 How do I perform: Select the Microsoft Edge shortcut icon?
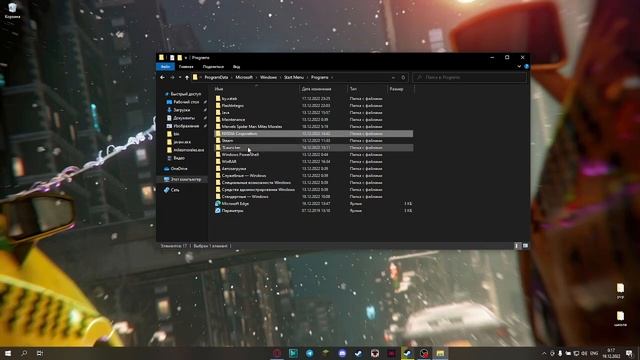[x=218, y=203]
